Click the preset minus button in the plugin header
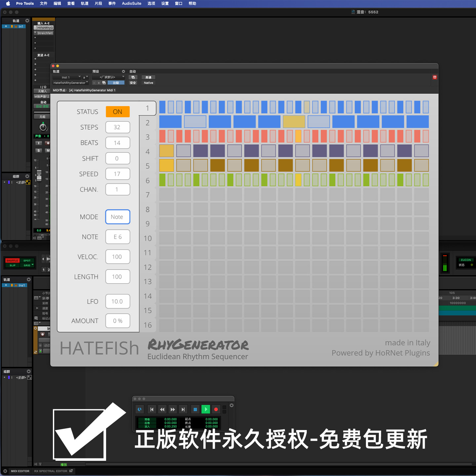Viewport: 476px width, 476px height. pyautogui.click(x=94, y=83)
